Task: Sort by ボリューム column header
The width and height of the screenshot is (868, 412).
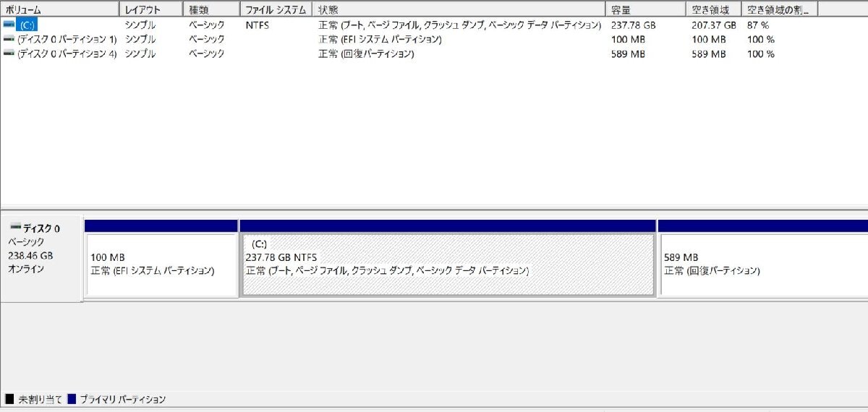Action: click(60, 9)
